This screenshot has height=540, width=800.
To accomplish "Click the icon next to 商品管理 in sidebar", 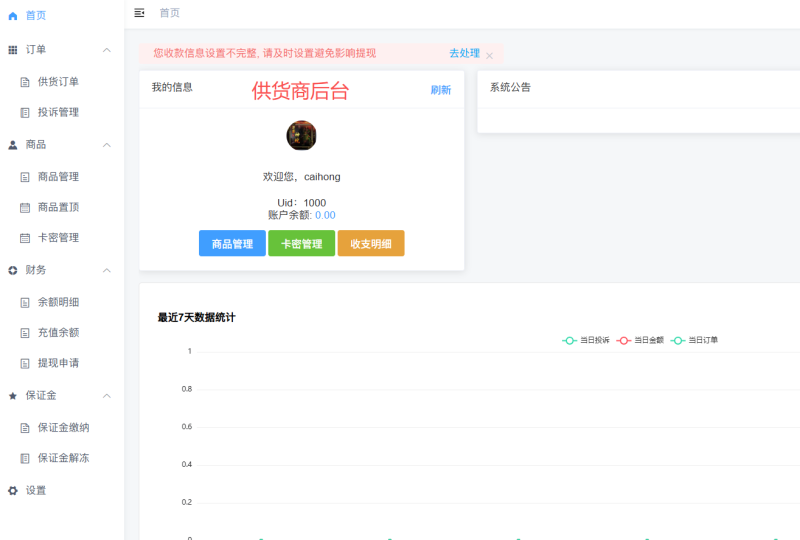I will coord(24,177).
